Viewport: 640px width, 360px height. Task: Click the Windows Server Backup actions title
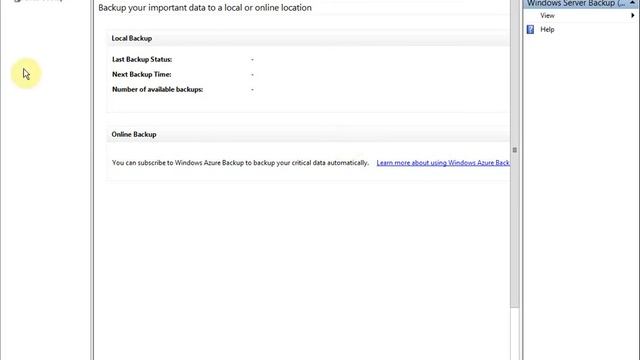click(x=576, y=3)
